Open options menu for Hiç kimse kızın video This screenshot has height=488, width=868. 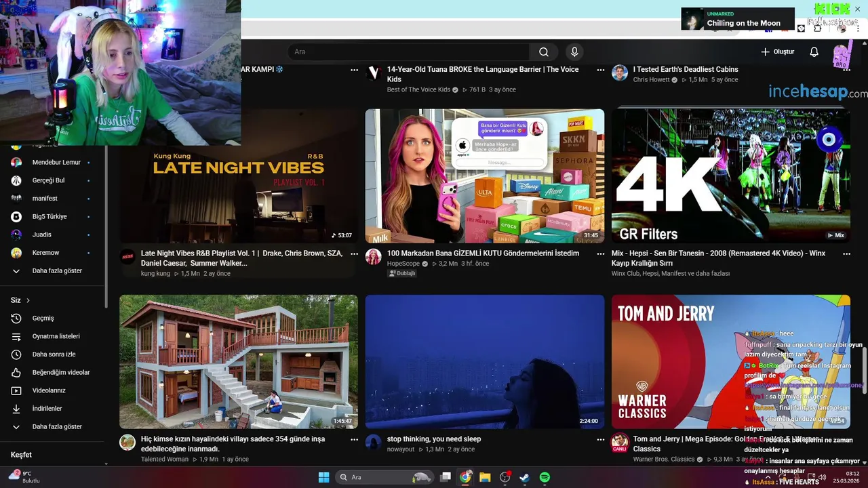[x=354, y=439]
